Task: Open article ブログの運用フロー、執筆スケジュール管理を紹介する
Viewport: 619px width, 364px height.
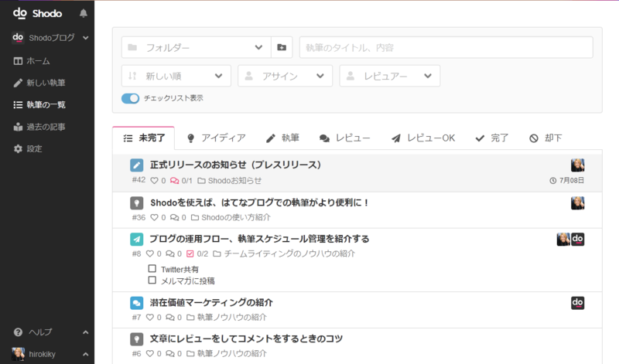Action: [x=259, y=239]
